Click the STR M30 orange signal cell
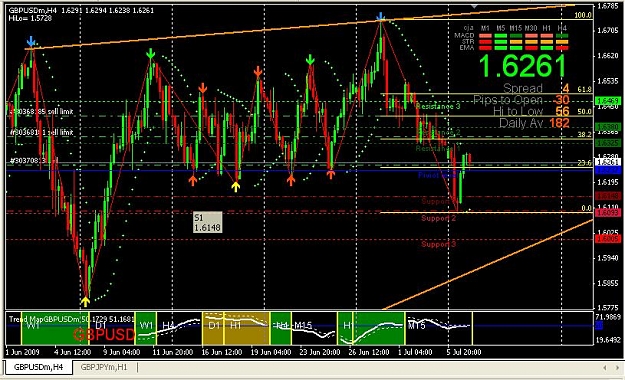625x380 pixels. pyautogui.click(x=531, y=42)
